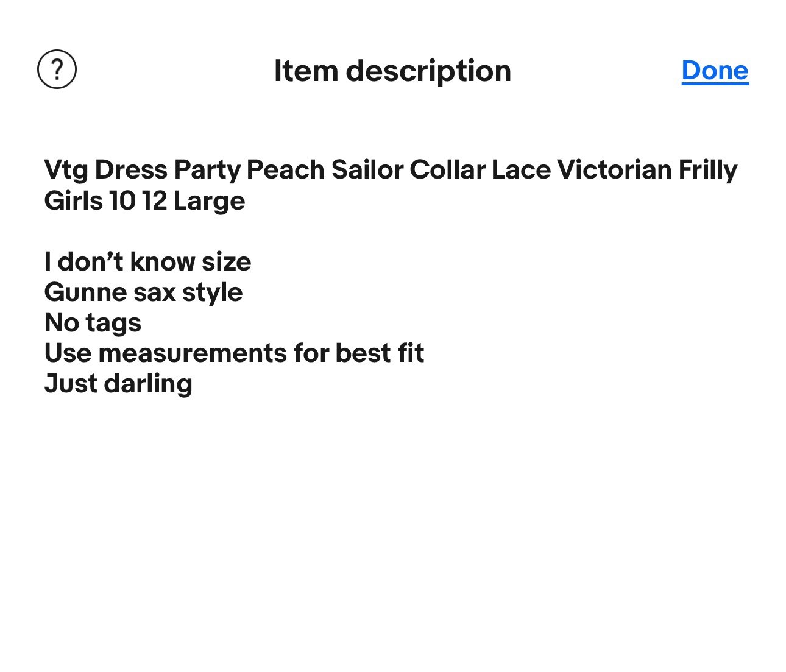Place cursor in Girls 10 12 Large line

coord(144,201)
